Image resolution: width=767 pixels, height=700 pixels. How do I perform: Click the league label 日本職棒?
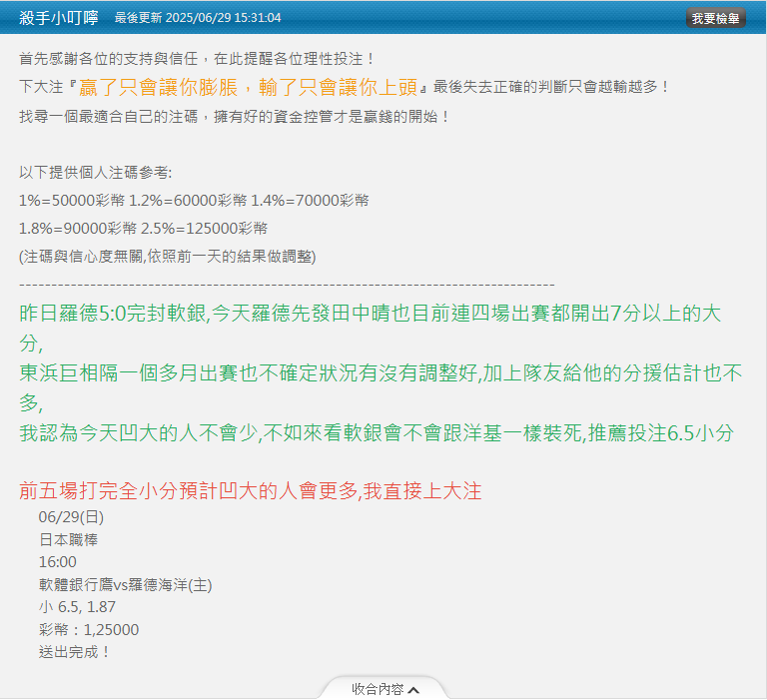[x=69, y=539]
